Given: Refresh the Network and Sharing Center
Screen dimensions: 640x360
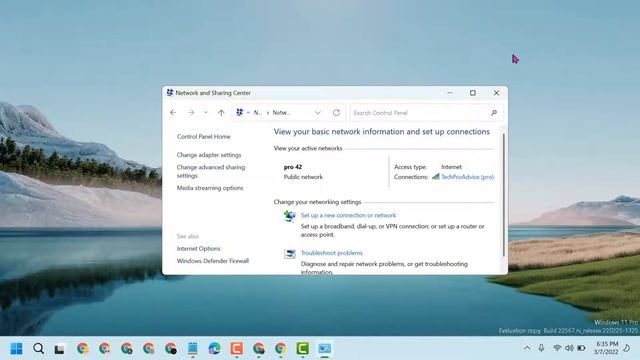Looking at the screenshot, I should coord(336,113).
